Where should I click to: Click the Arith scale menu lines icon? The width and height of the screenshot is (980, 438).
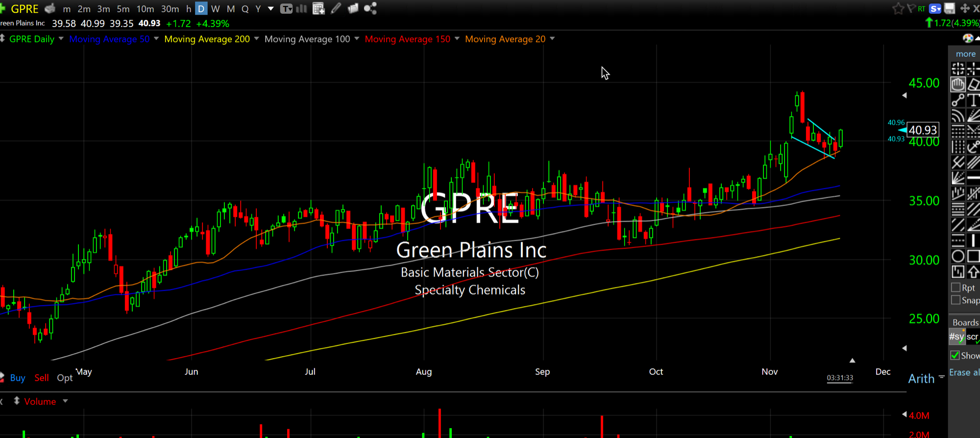pos(941,377)
